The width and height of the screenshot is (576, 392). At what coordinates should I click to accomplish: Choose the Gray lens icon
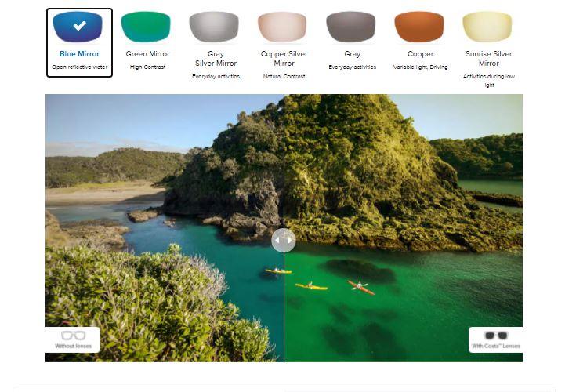pyautogui.click(x=351, y=27)
